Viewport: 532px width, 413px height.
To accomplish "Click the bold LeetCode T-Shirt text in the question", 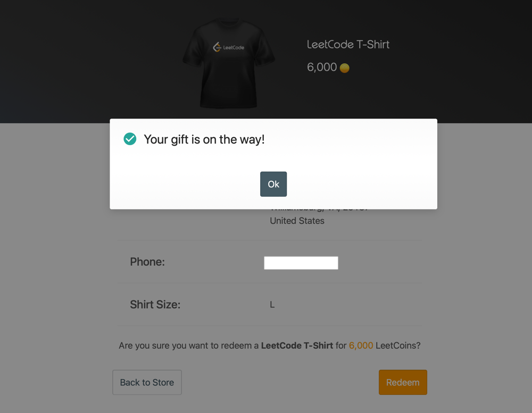I will [297, 345].
